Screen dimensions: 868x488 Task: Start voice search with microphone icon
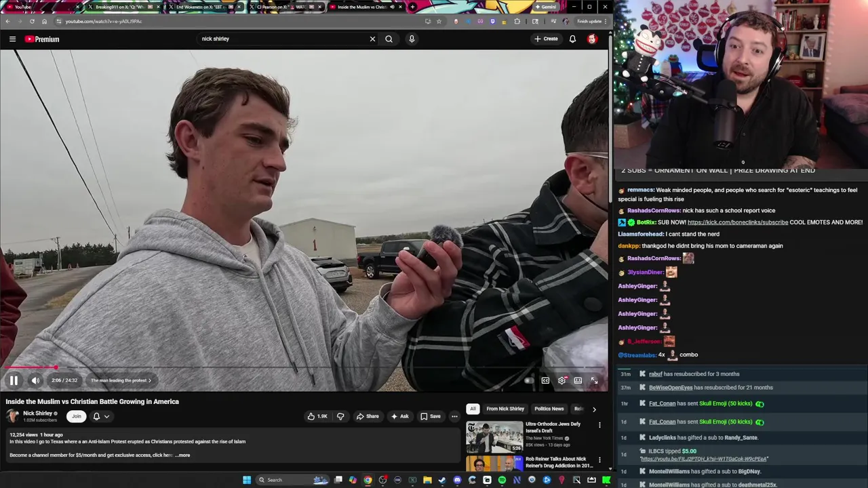(x=411, y=39)
